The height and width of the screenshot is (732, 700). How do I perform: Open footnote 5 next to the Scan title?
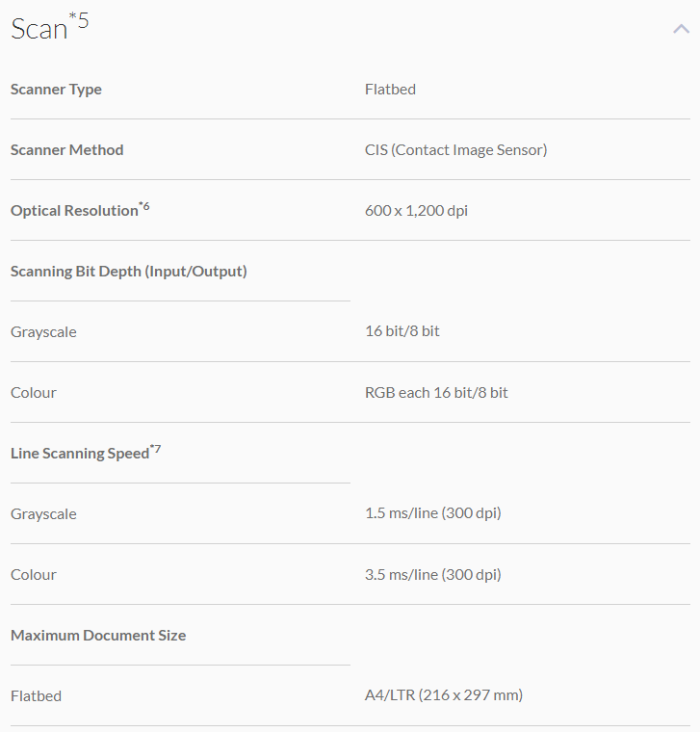80,20
